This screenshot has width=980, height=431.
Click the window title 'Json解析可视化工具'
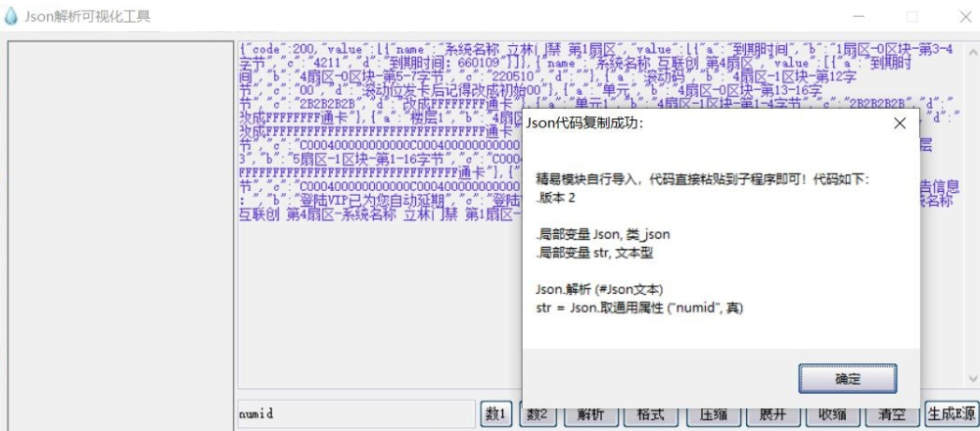click(87, 17)
